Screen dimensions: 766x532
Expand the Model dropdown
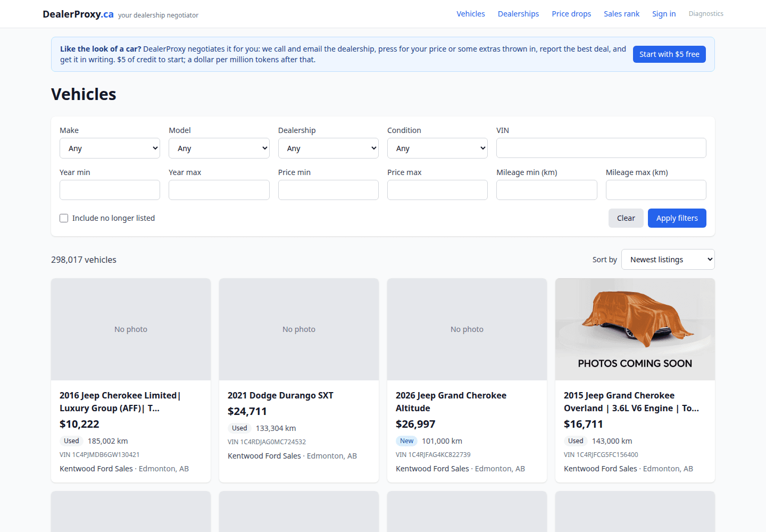point(219,148)
